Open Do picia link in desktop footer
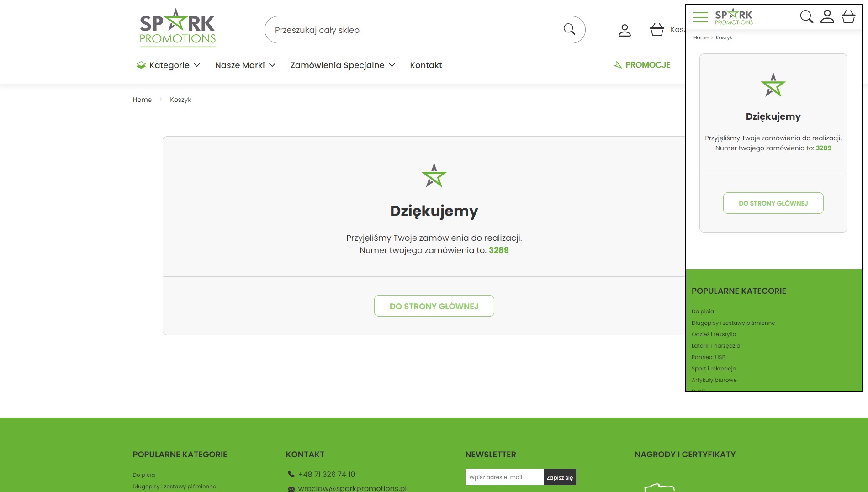This screenshot has width=868, height=492. (143, 475)
